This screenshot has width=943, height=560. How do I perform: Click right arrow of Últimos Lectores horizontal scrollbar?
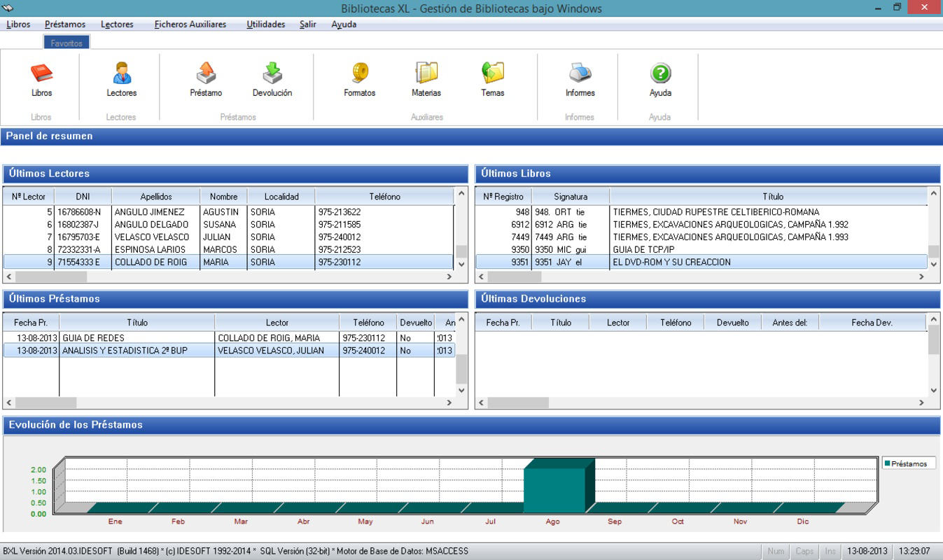click(x=449, y=277)
